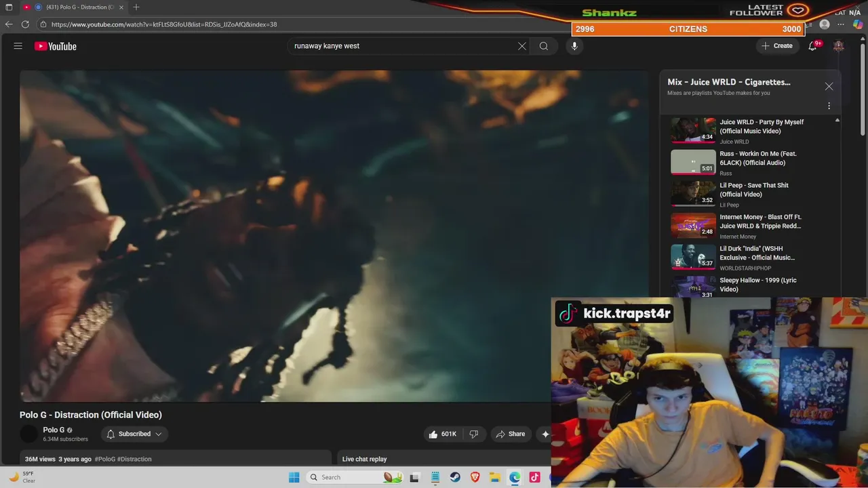Open the Polo G channel name link
This screenshot has width=868, height=488.
coord(54,430)
